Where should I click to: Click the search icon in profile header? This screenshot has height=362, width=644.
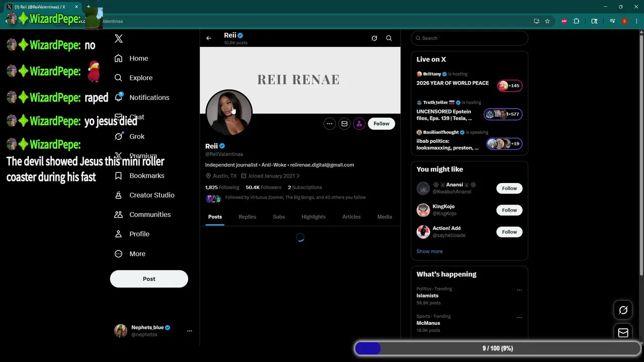click(389, 38)
